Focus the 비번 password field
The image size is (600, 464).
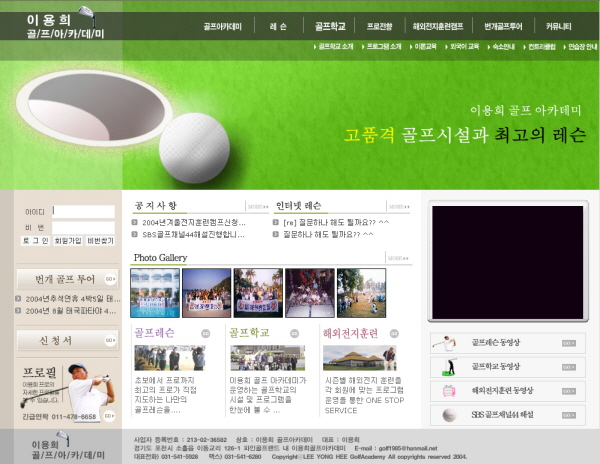pos(83,228)
